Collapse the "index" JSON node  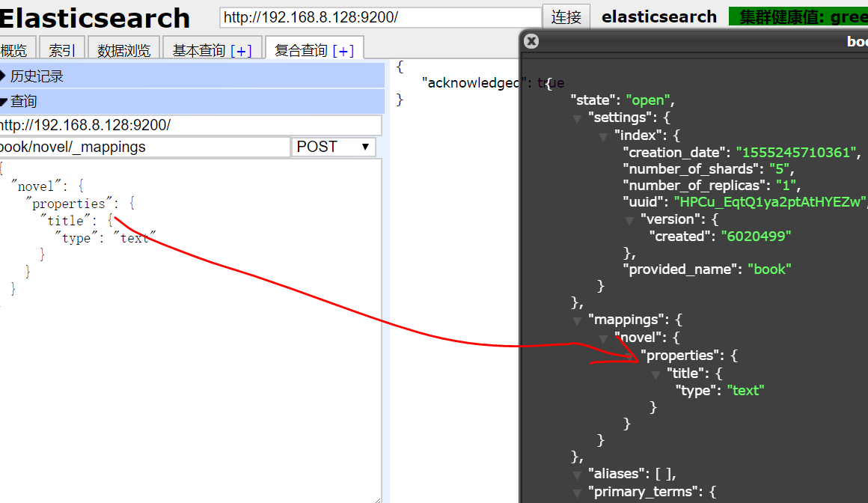(x=603, y=136)
